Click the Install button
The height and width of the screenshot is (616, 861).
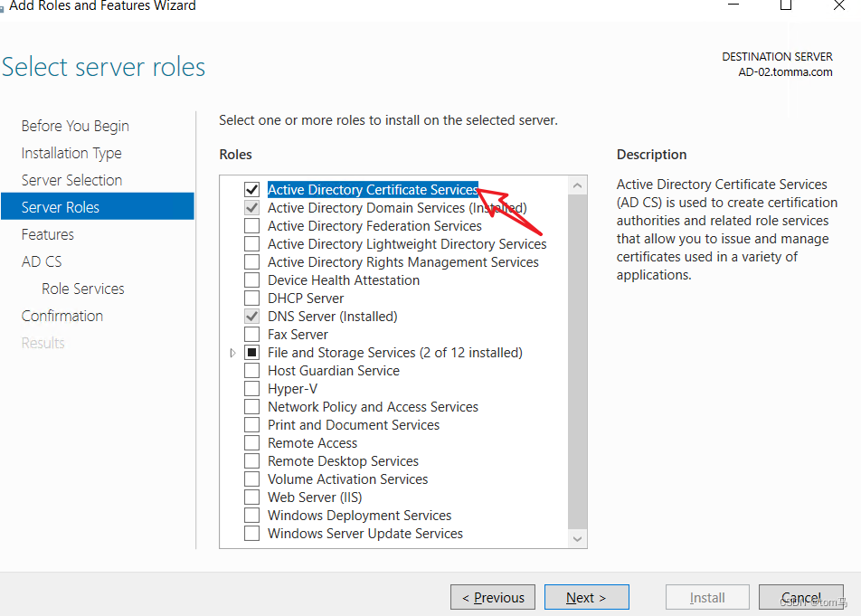coord(707,597)
